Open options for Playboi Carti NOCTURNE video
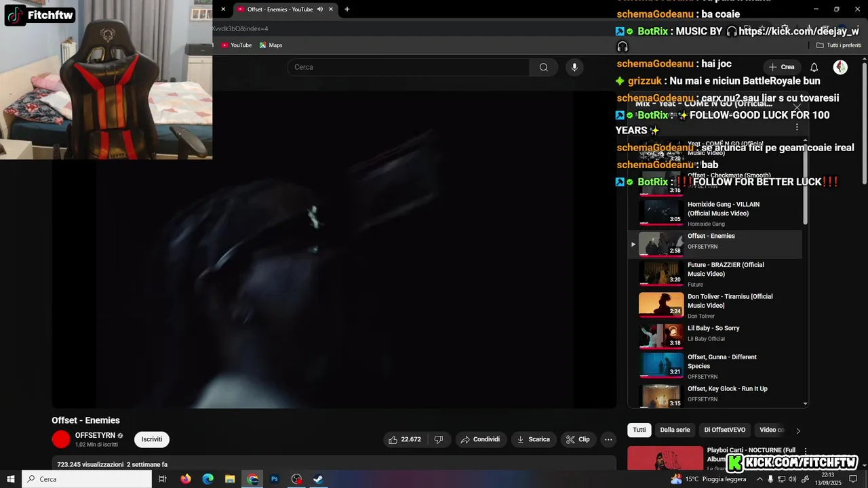 [806, 451]
